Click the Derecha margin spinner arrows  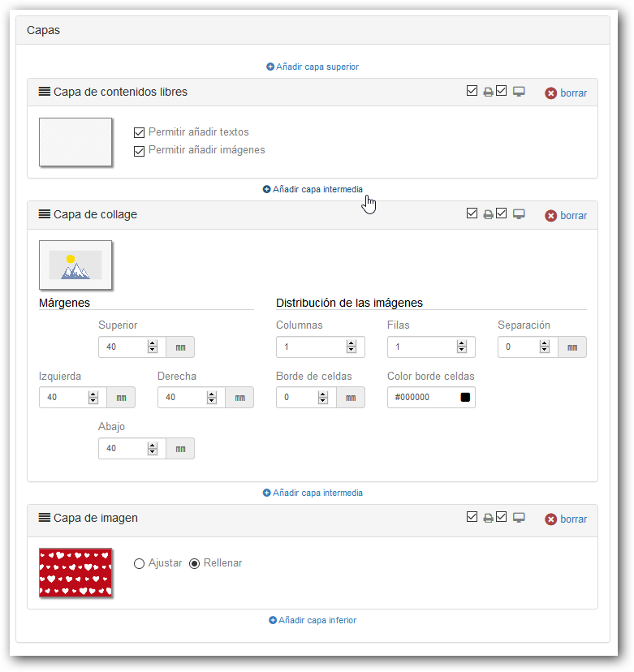tap(212, 398)
